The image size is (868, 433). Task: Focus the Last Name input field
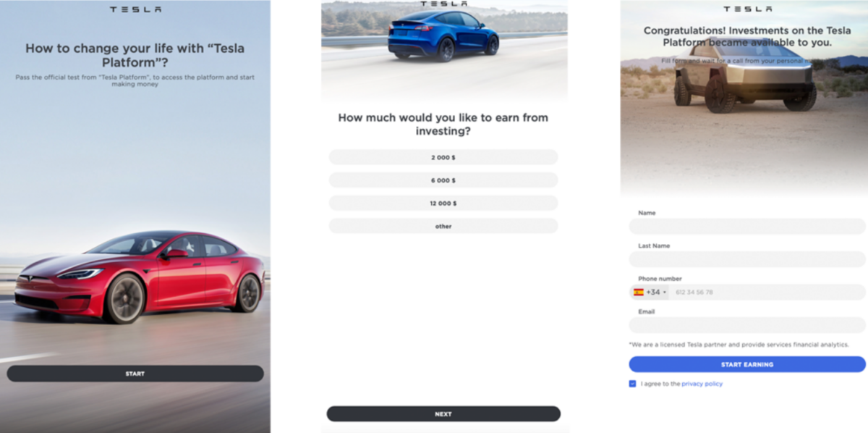point(747,259)
